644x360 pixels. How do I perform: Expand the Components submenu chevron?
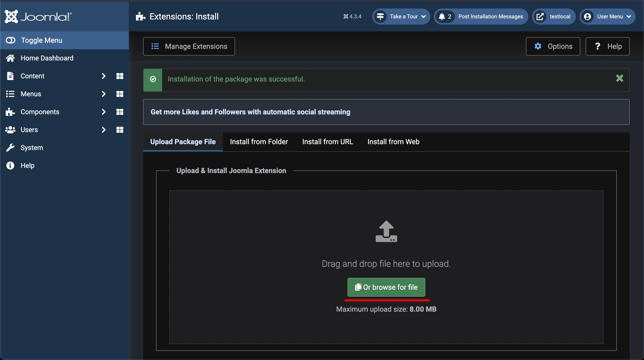[x=104, y=112]
